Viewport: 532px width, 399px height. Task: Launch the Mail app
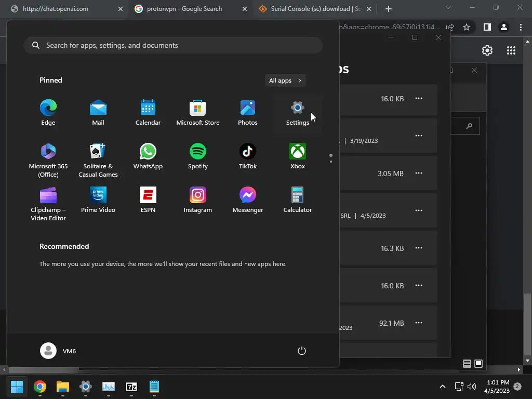[98, 113]
